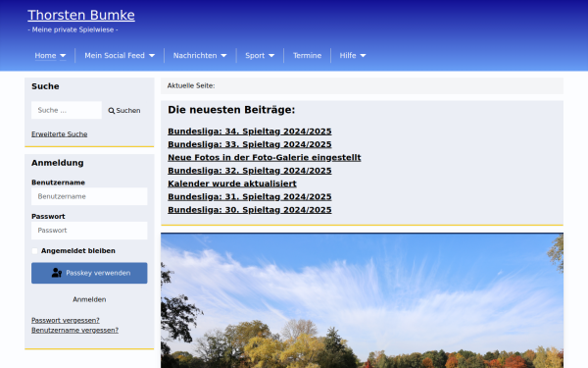The height and width of the screenshot is (368, 588).
Task: Open Kalender wurde aktualisiert post
Action: click(x=232, y=184)
